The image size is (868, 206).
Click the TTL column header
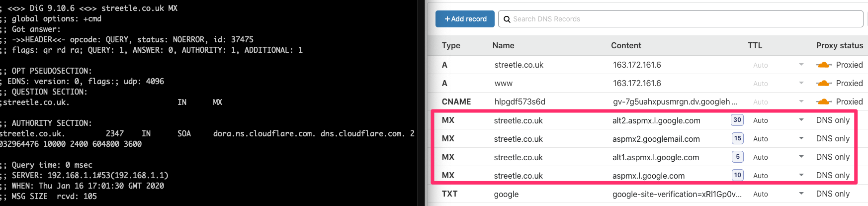click(x=755, y=45)
